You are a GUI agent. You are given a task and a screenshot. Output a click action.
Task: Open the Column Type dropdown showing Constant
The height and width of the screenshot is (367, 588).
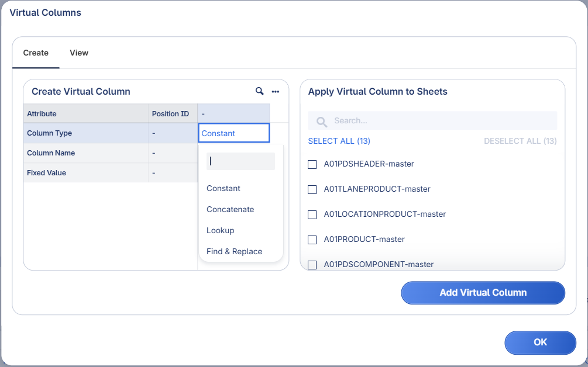pos(234,133)
